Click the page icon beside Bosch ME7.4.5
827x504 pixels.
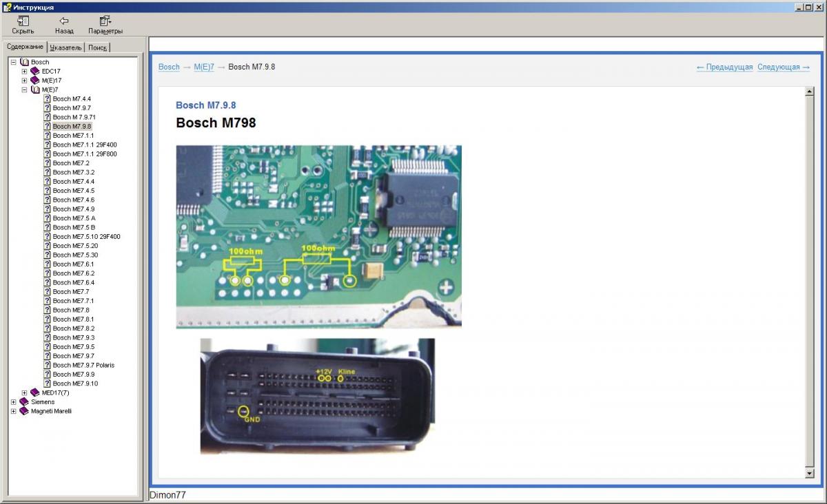(x=47, y=191)
